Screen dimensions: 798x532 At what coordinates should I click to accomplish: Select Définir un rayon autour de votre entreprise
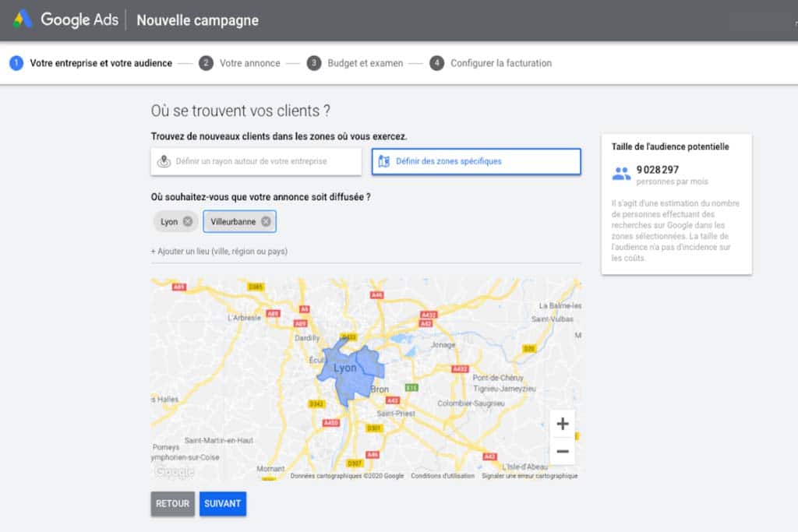point(256,161)
